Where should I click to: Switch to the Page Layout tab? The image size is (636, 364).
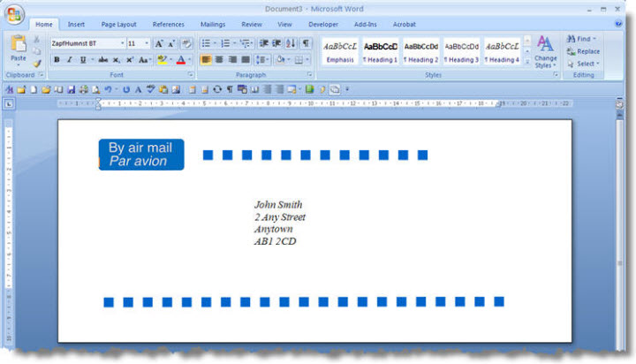118,25
